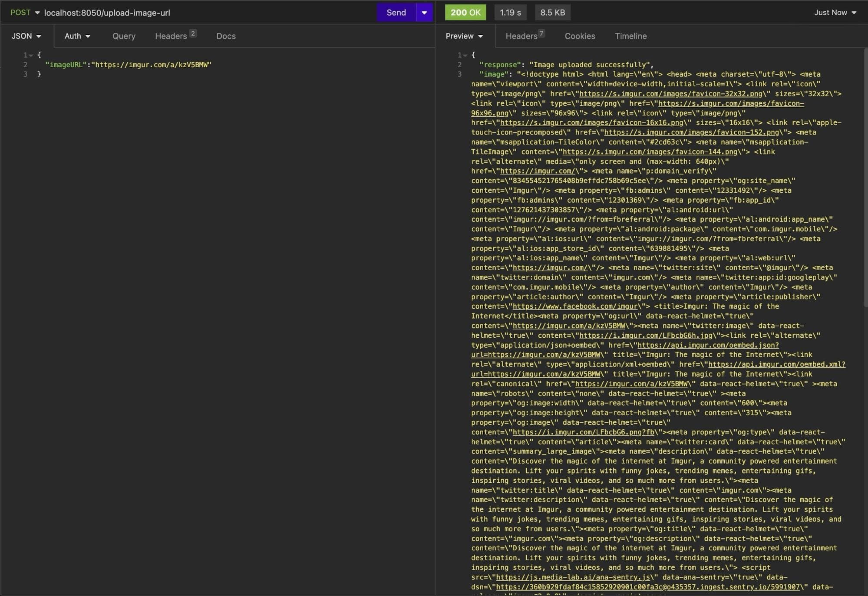Open the facebook.com/imgur link

pos(575,306)
